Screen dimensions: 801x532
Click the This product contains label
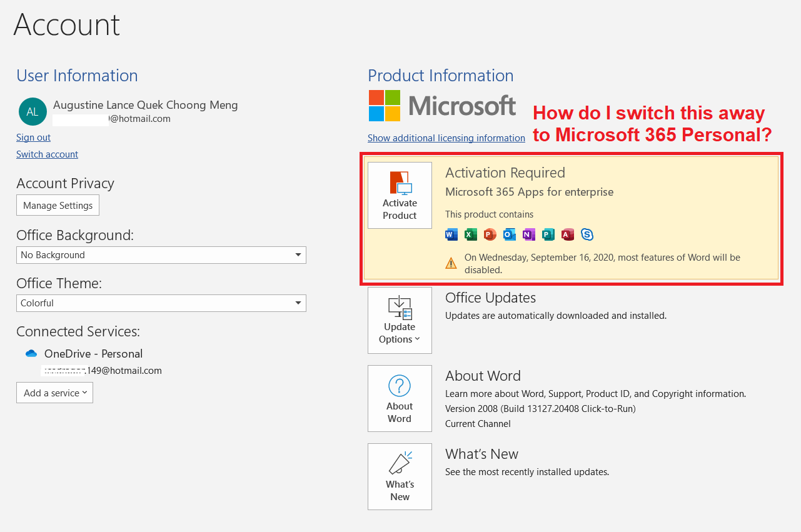click(489, 214)
